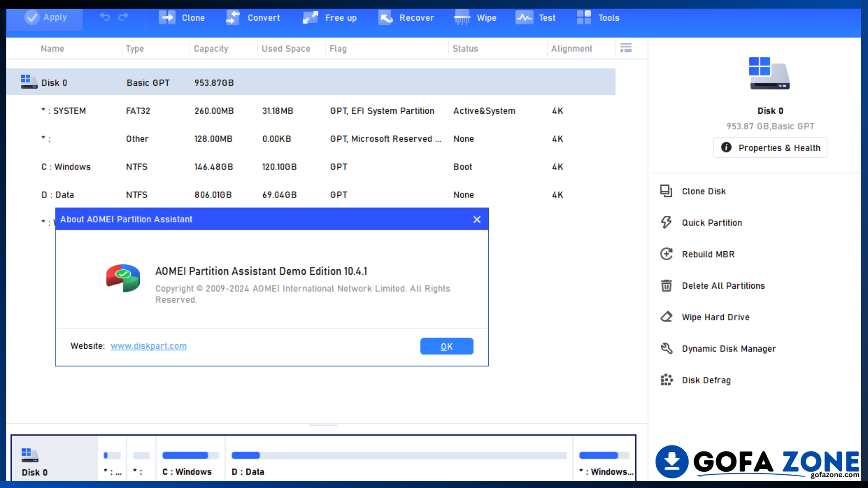
Task: Select the SYSTEM FAT32 partition row
Action: 311,111
